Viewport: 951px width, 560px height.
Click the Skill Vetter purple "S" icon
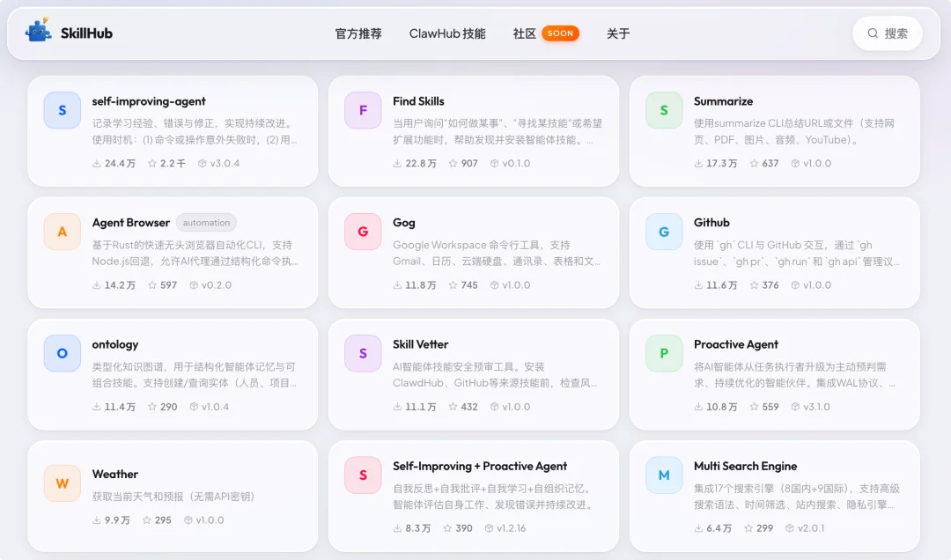[x=363, y=353]
